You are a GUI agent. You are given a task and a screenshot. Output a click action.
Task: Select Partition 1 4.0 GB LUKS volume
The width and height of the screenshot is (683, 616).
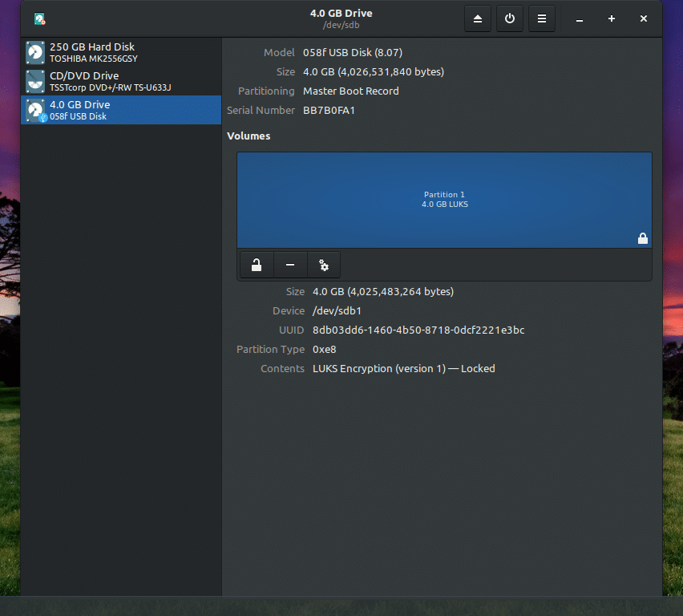(x=444, y=200)
